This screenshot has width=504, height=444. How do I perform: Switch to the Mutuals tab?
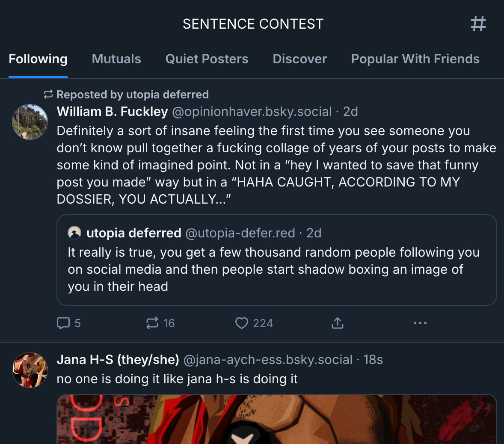coord(116,59)
